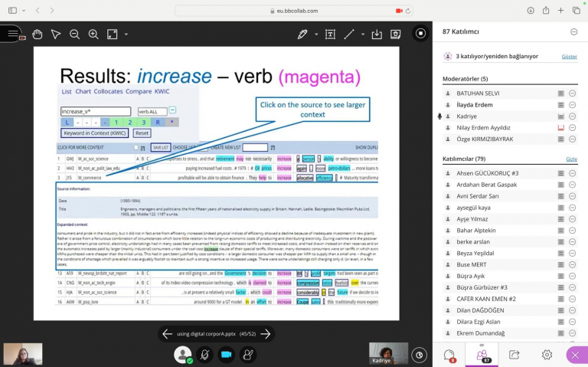The image size is (588, 367).
Task: Toggle the microphone mute button
Action: click(x=204, y=354)
